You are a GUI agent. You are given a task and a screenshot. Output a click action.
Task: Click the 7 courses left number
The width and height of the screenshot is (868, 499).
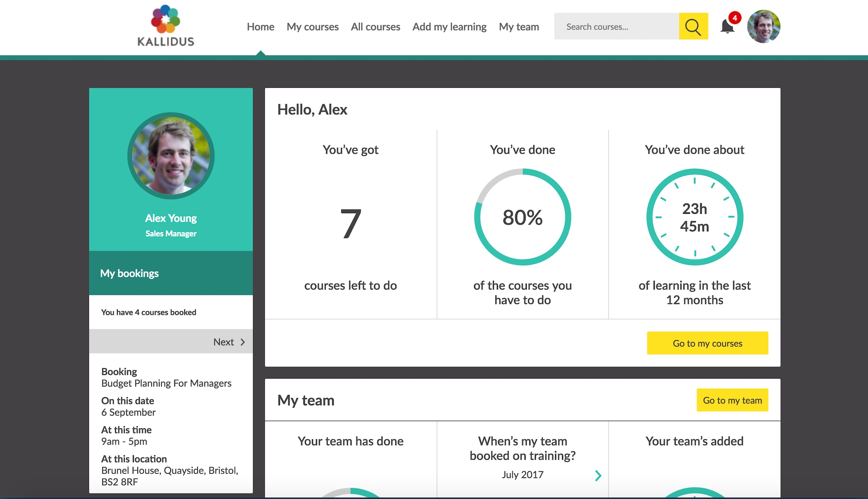[x=350, y=223]
